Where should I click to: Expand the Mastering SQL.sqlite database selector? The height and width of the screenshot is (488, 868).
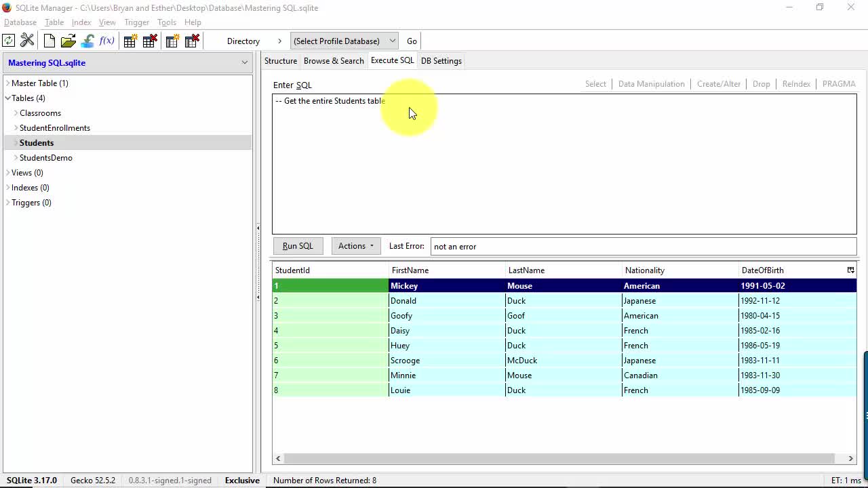(244, 62)
